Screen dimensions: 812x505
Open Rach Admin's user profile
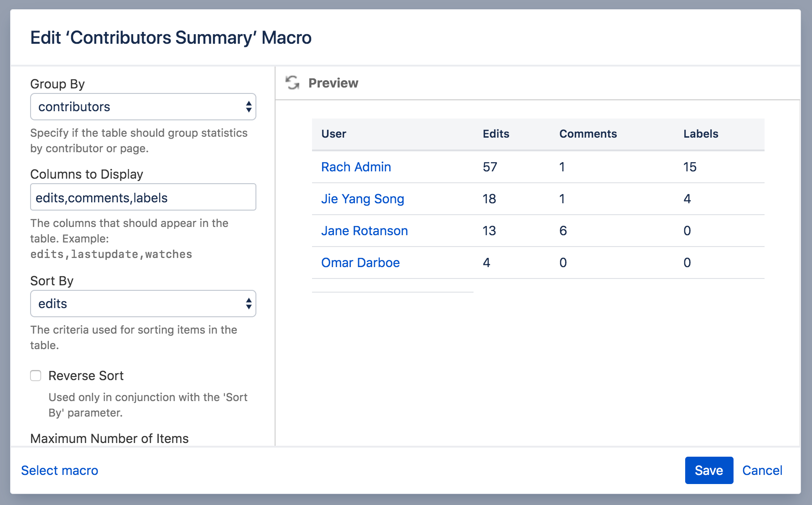click(x=356, y=167)
